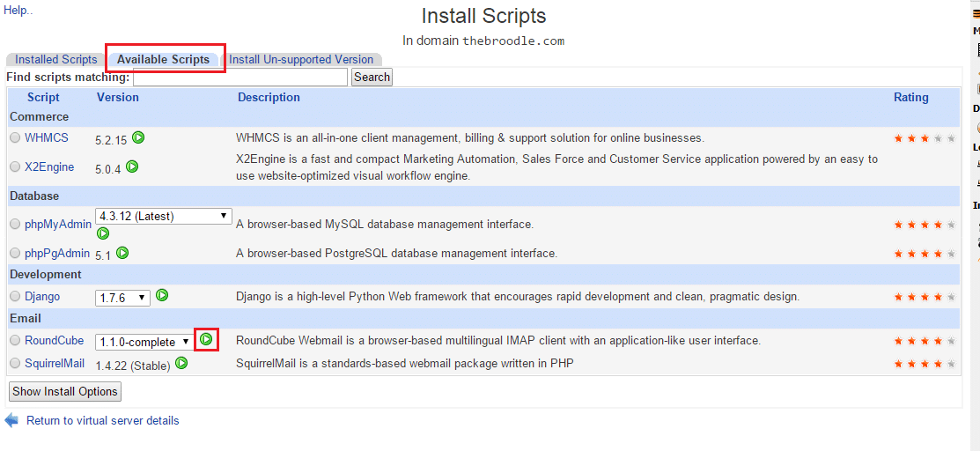Click the Database category heading
980x451 pixels.
34,196
